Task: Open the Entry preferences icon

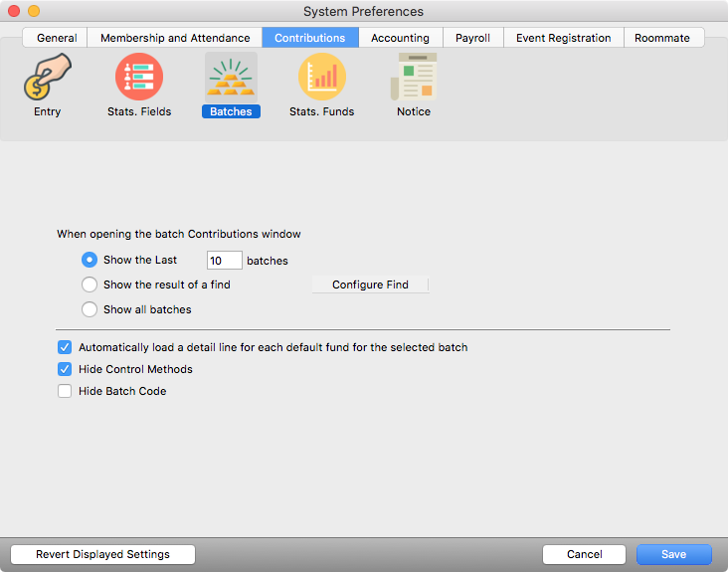Action: click(x=47, y=78)
